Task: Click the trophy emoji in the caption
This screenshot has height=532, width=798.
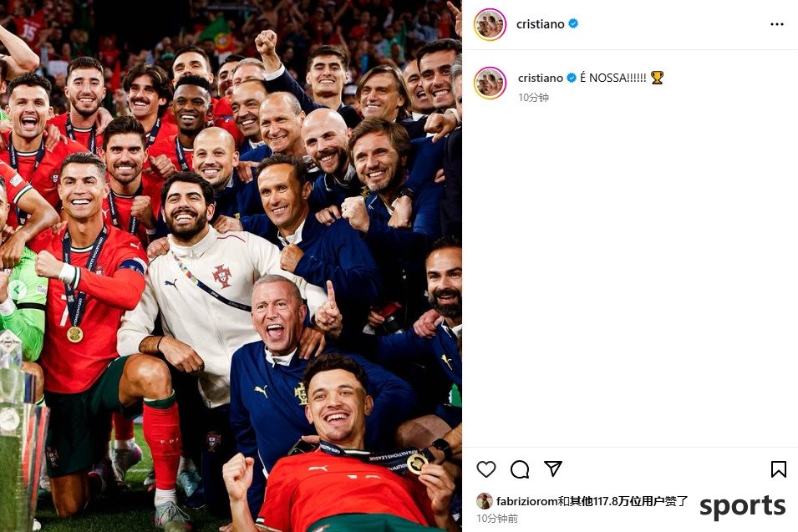Action: click(657, 78)
